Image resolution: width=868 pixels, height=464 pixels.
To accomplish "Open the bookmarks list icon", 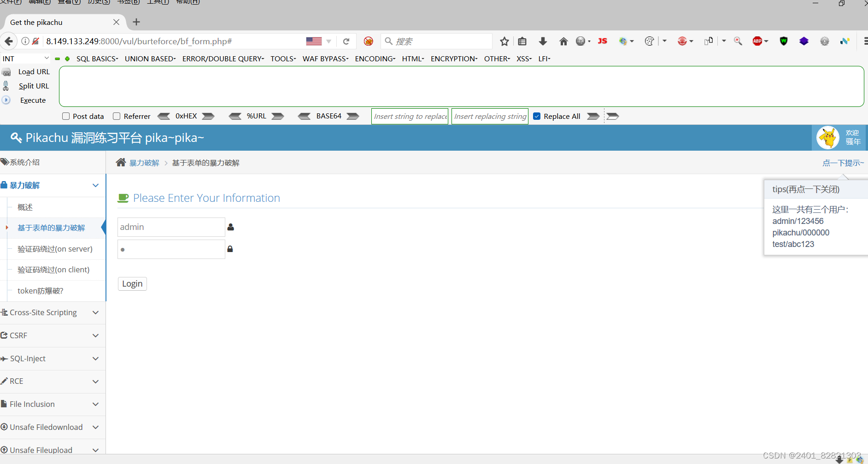I will [x=522, y=41].
